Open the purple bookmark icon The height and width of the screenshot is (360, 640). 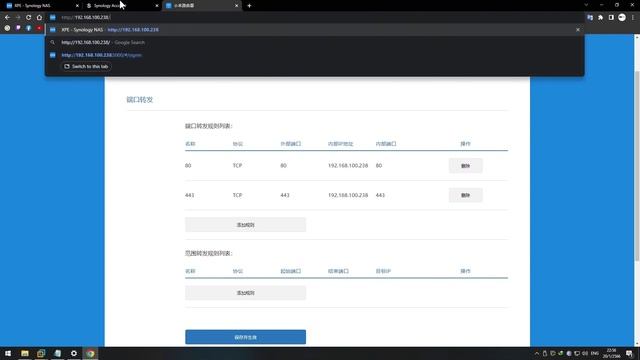click(18, 28)
